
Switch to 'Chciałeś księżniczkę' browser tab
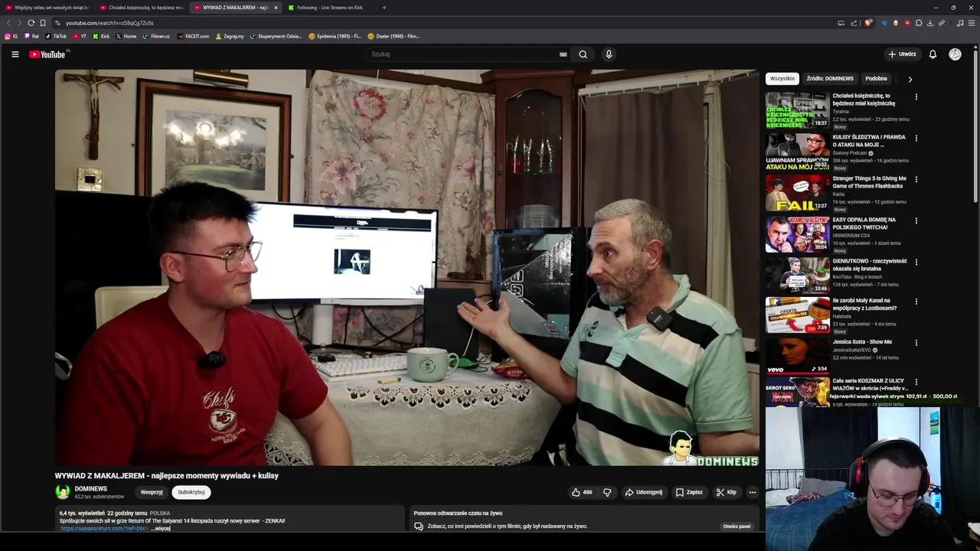[141, 8]
